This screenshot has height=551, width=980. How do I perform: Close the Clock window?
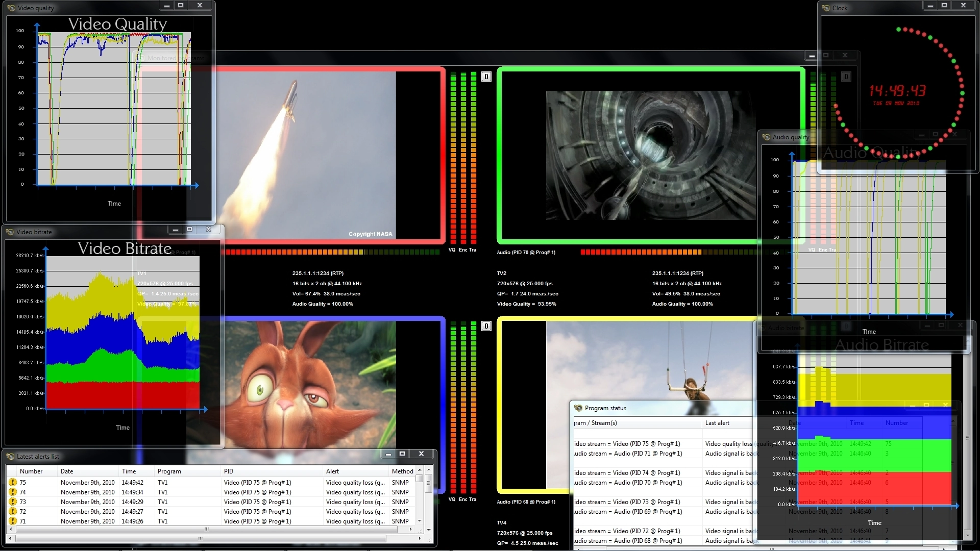(x=963, y=5)
